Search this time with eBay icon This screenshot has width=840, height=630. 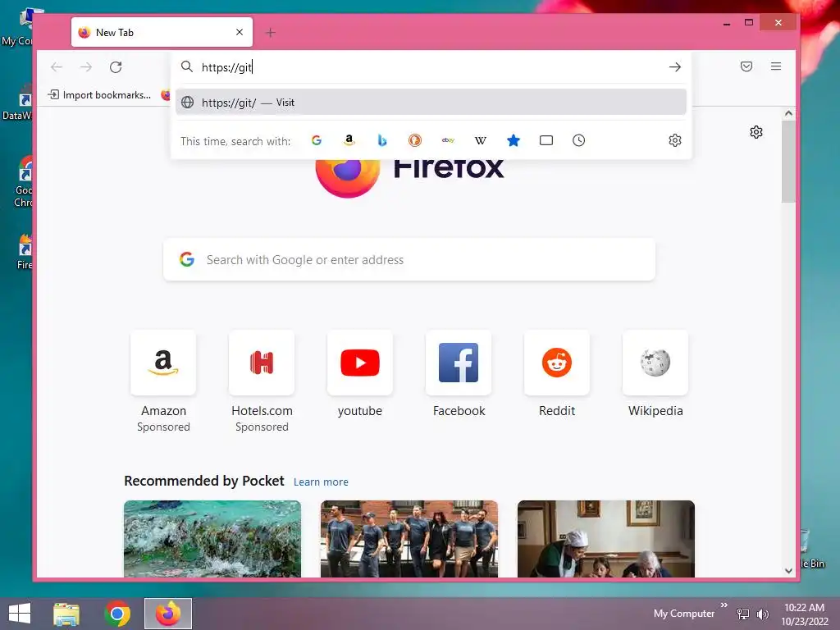(448, 140)
